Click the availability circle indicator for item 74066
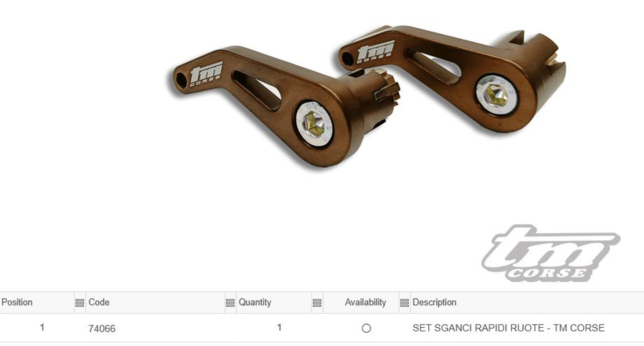This screenshot has height=346, width=644. click(366, 328)
